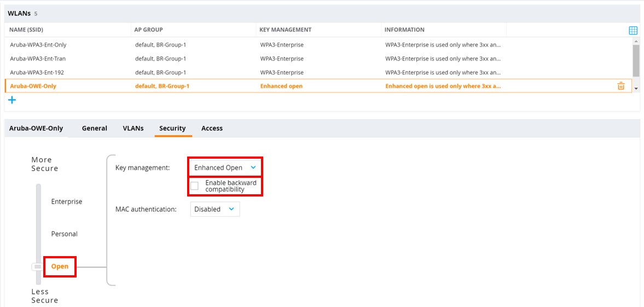Sort by INFORMATION column header

[x=404, y=30]
